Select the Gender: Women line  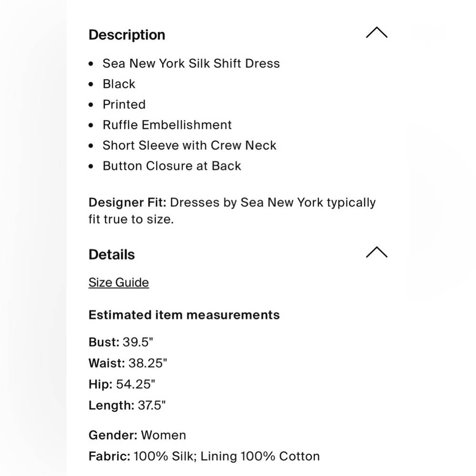[x=137, y=436]
